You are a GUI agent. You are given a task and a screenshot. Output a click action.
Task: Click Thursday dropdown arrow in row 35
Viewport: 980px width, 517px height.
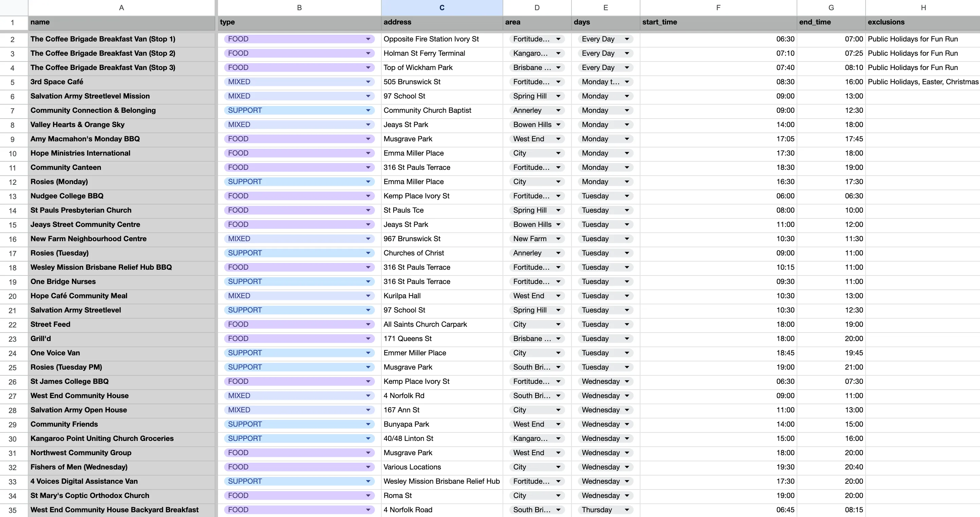point(627,510)
